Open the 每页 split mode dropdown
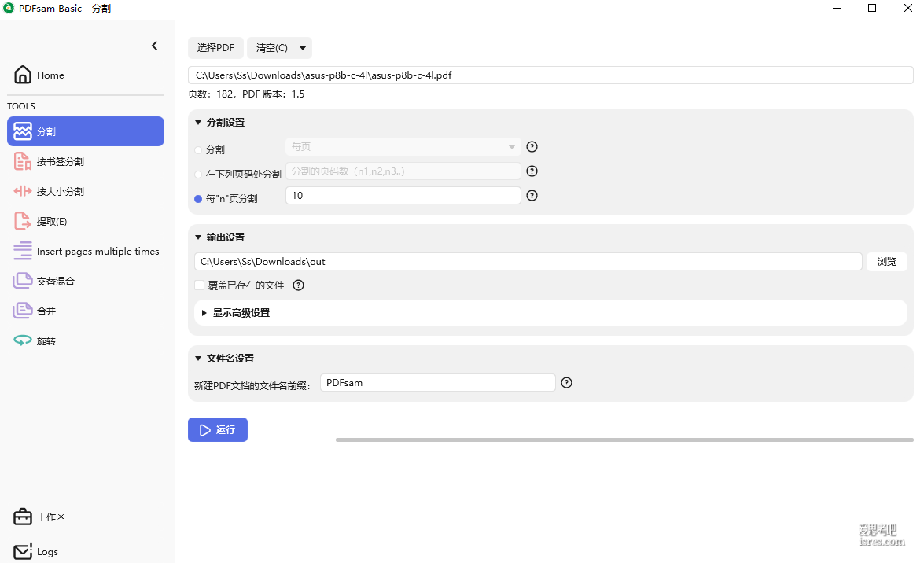924x563 pixels. click(403, 147)
